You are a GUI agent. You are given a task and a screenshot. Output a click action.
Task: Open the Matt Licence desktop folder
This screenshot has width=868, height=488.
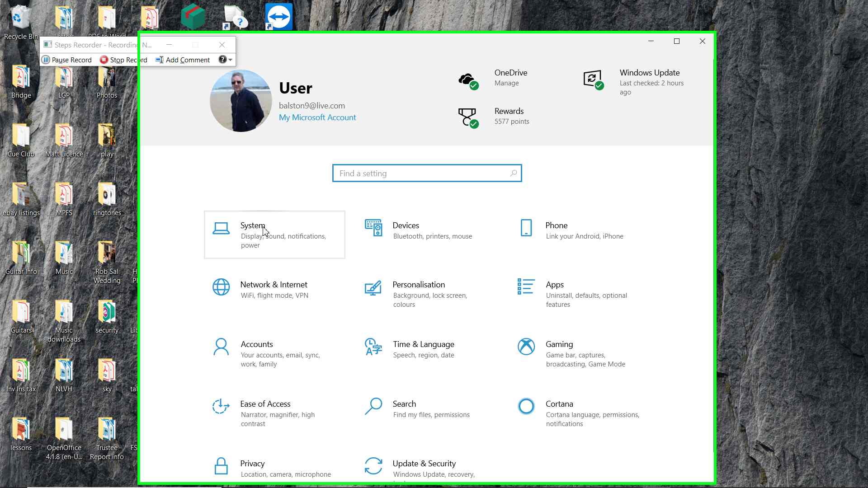pos(64,140)
